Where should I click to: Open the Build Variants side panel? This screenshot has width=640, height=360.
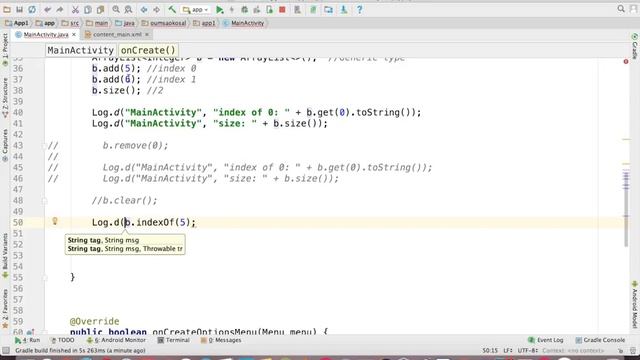(x=5, y=256)
